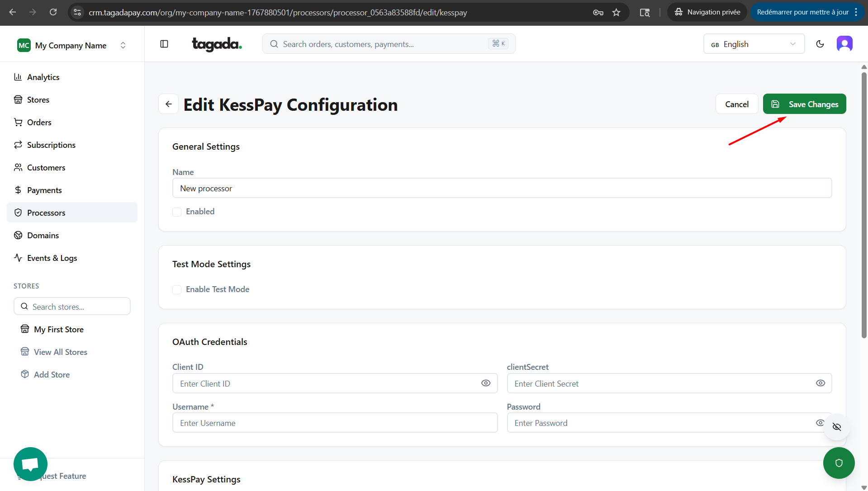Enable the processor with Enabled checkbox
Image resolution: width=868 pixels, height=491 pixels.
tap(177, 212)
